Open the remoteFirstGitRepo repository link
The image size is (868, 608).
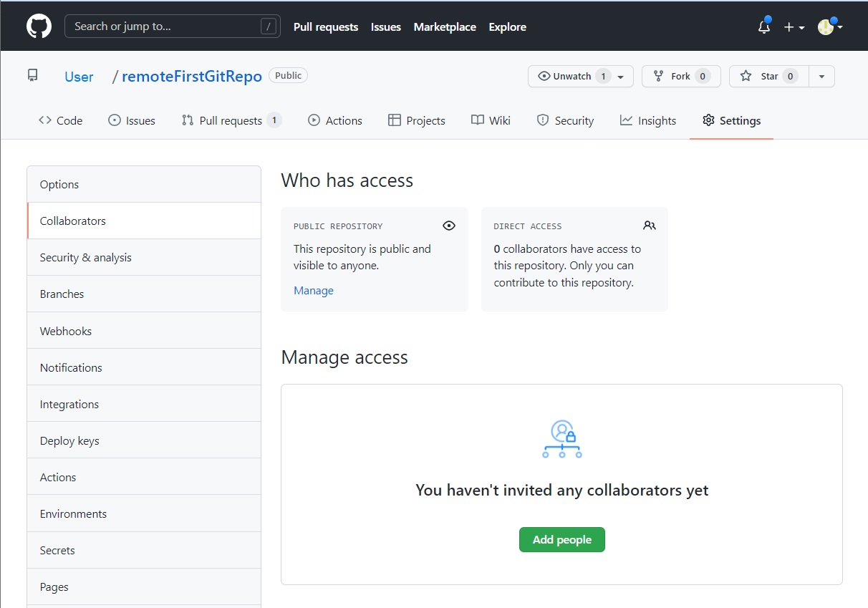click(192, 77)
